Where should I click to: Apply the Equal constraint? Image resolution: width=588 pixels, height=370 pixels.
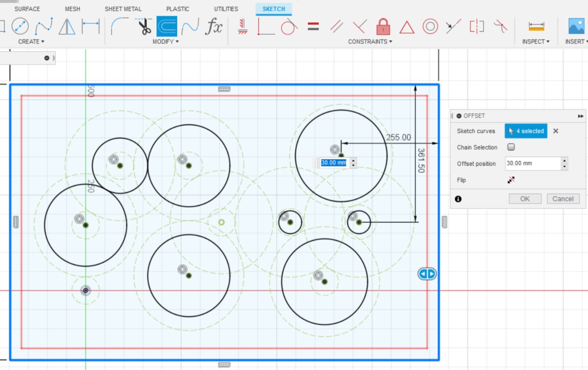pyautogui.click(x=313, y=27)
